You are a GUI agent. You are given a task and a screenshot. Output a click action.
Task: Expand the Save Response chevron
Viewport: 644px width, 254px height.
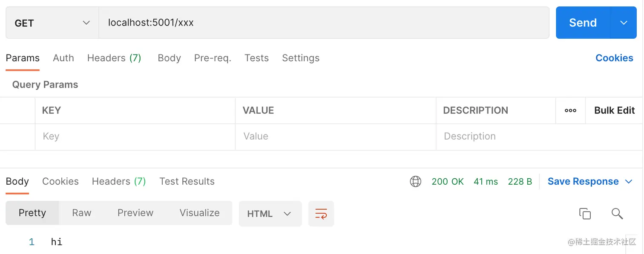(629, 182)
